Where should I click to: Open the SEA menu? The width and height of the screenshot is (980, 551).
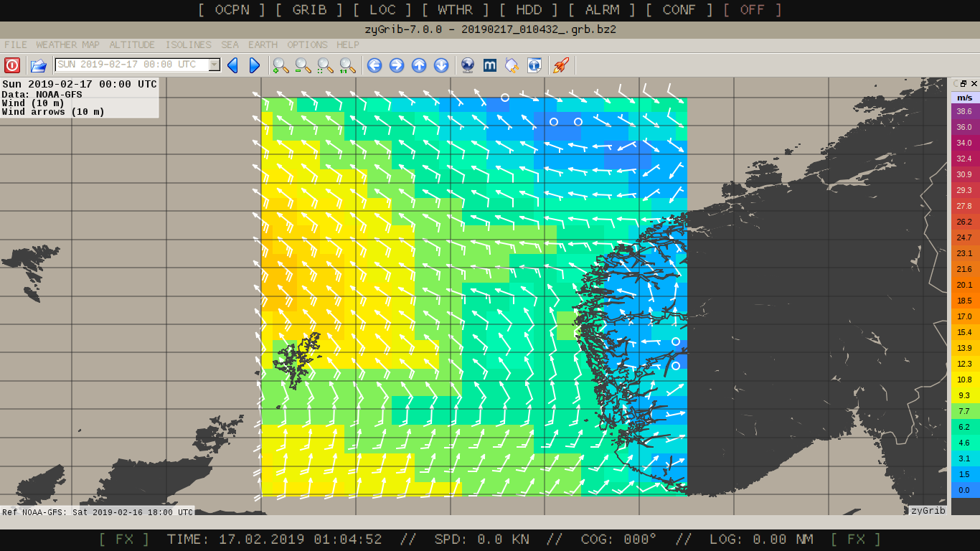230,45
